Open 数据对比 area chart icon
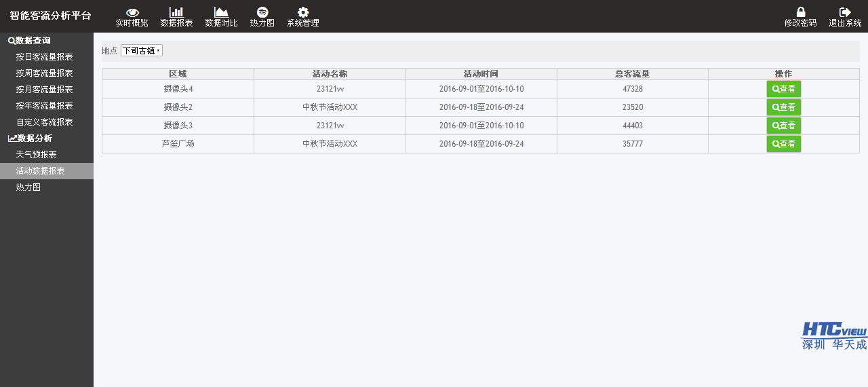 (221, 12)
